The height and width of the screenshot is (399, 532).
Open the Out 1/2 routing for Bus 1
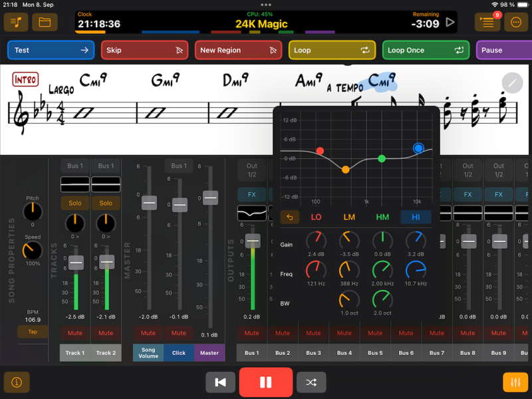252,170
